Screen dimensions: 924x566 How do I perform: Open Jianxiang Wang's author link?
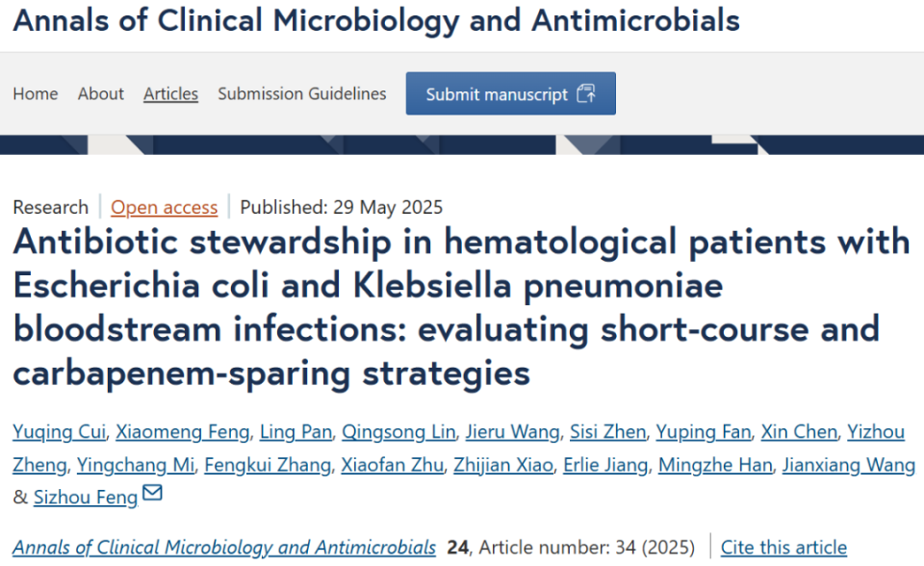tap(848, 465)
